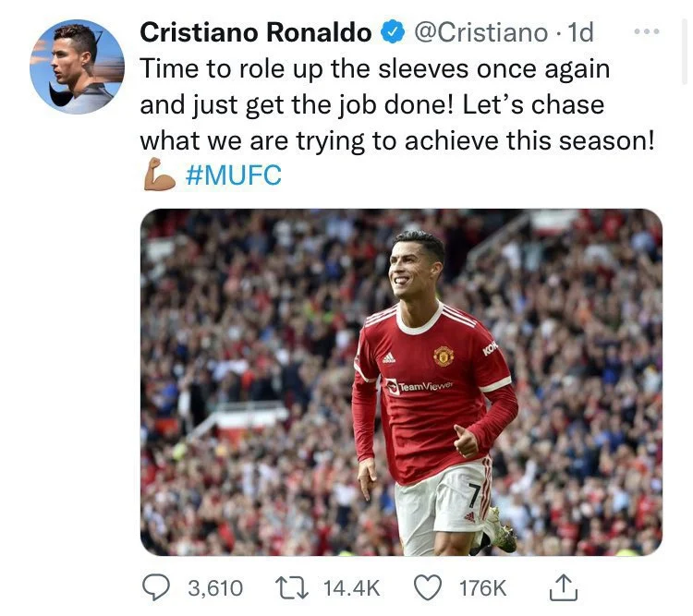The image size is (693, 616).
Task: Open the round profile avatar
Action: (78, 66)
